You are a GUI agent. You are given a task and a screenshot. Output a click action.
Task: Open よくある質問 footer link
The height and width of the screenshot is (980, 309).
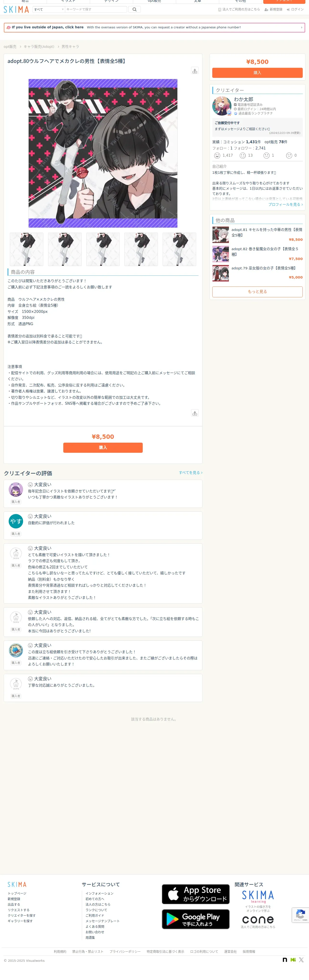pos(95,927)
